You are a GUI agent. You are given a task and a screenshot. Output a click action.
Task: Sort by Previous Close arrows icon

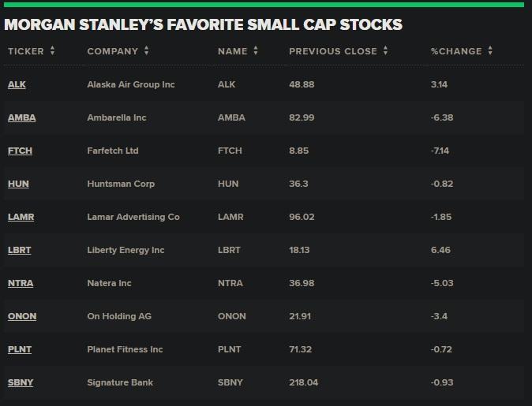(385, 51)
